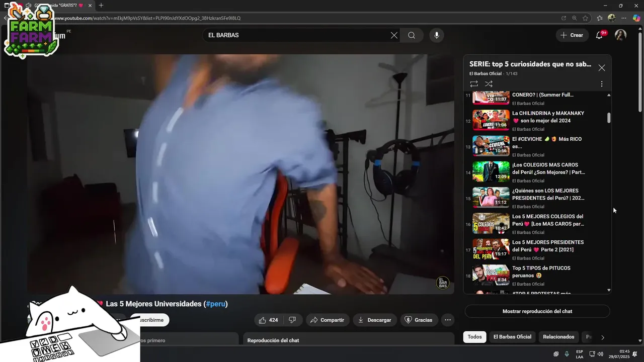Dislike the video
Viewport: 644px width, 362px height.
pyautogui.click(x=292, y=320)
